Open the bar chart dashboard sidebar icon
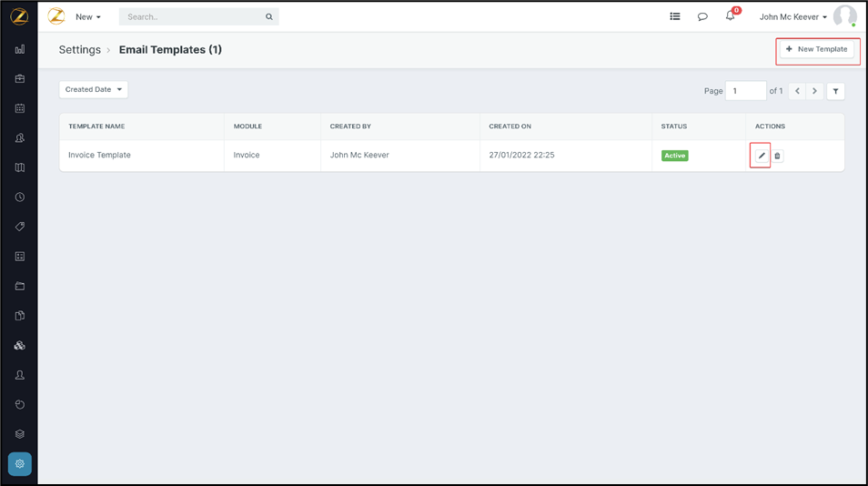 click(x=20, y=49)
